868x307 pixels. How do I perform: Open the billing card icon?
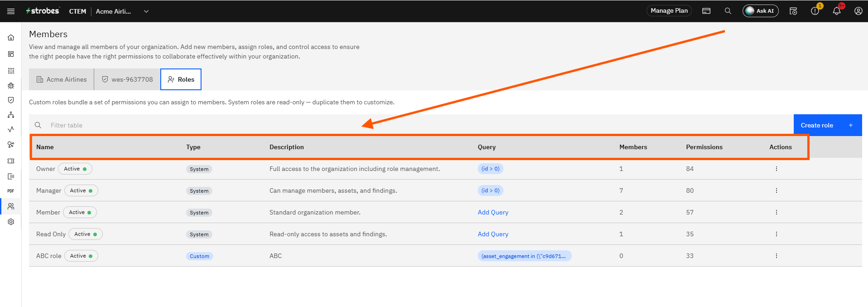[706, 11]
